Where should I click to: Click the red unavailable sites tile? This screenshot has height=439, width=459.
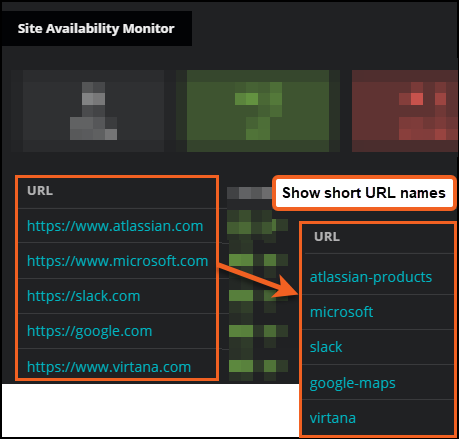405,111
